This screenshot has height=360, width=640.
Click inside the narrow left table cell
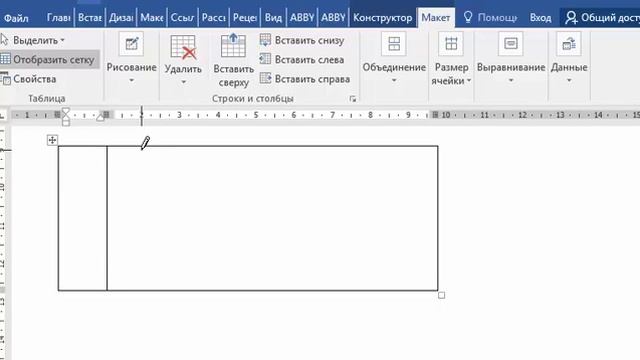pyautogui.click(x=82, y=218)
